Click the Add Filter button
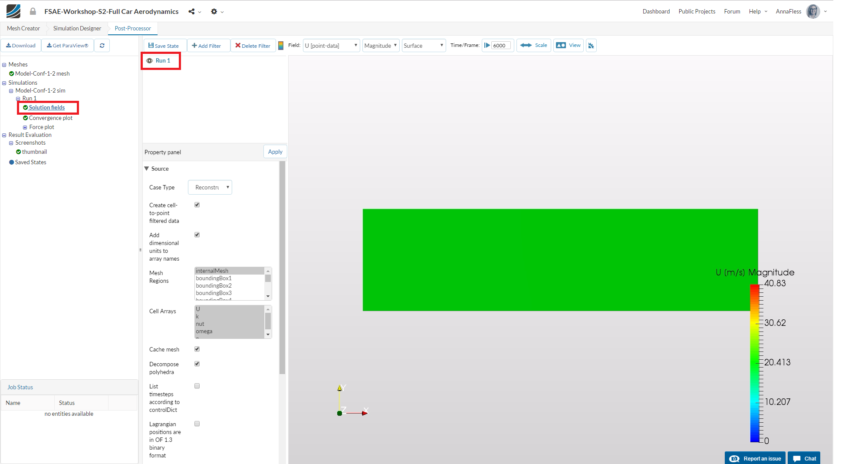The image size is (868, 464). click(208, 46)
